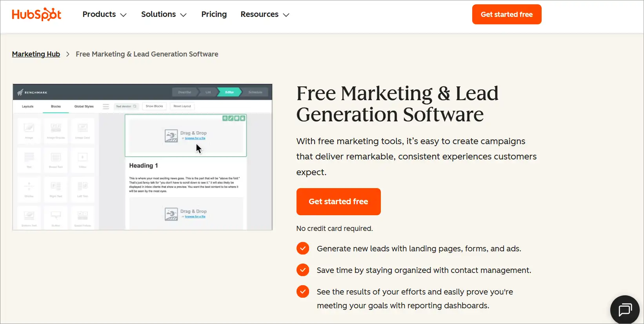Open the chat widget icon

point(625,309)
